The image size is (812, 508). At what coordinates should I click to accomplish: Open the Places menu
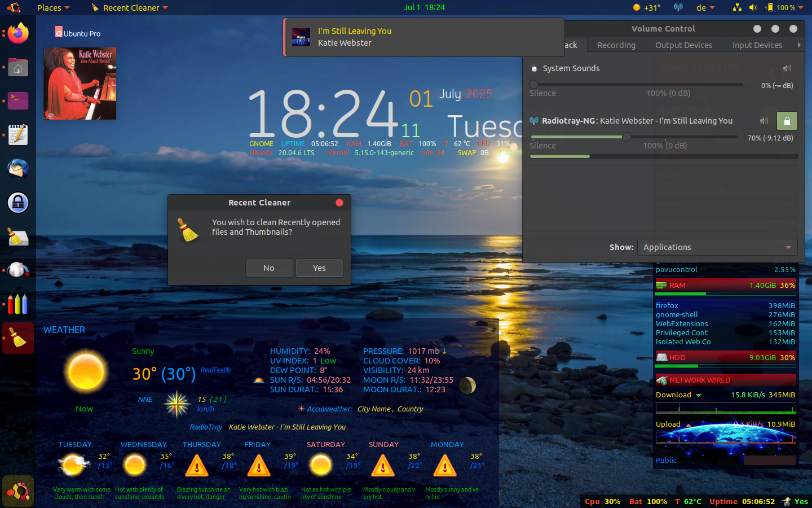53,7
